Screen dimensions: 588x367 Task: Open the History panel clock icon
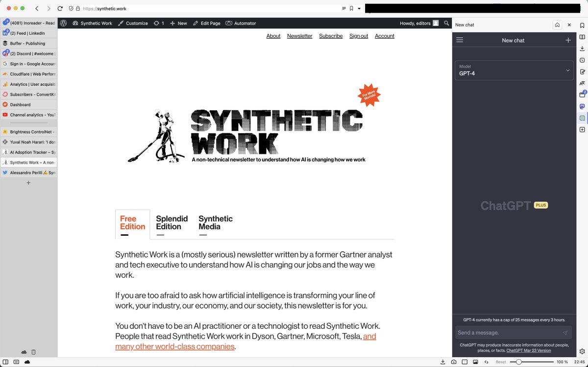tap(582, 60)
